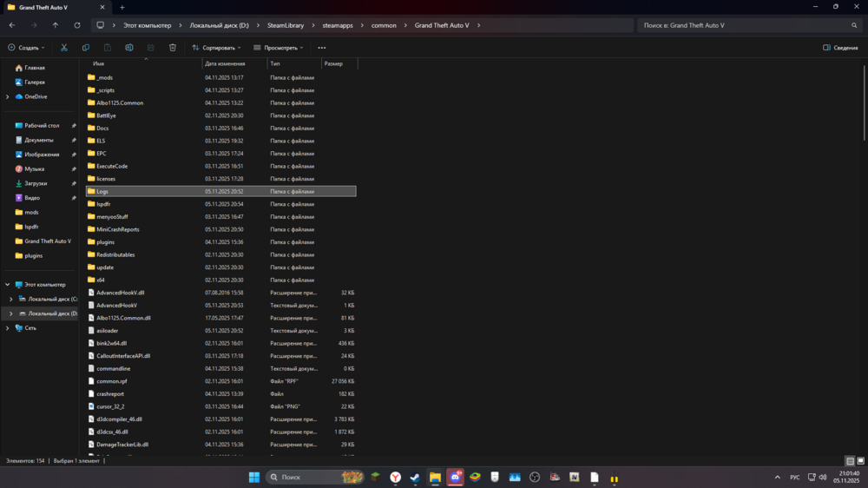868x488 pixels.
Task: Open the Сведения details pane
Action: click(840, 48)
